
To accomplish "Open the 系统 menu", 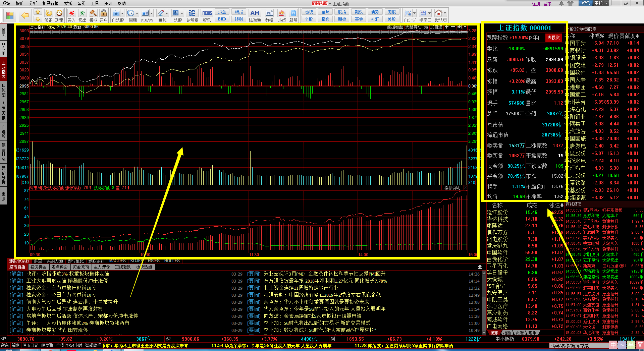I will pyautogui.click(x=6, y=3).
